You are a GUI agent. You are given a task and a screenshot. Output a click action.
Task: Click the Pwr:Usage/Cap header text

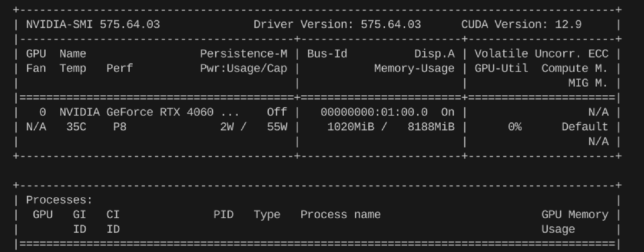244,68
